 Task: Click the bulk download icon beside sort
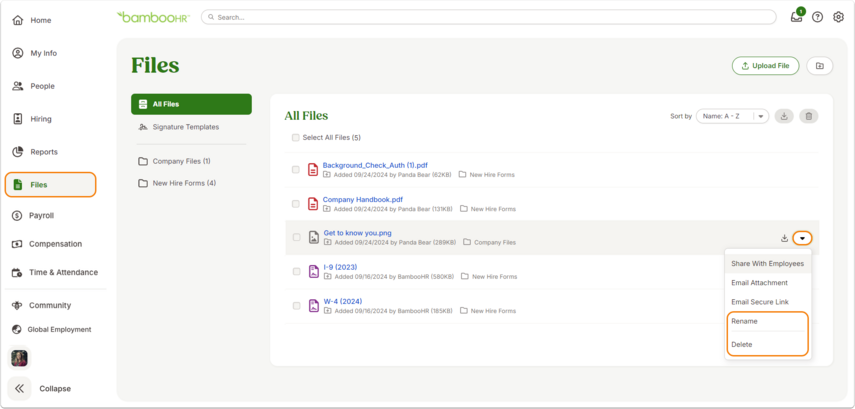pos(784,116)
